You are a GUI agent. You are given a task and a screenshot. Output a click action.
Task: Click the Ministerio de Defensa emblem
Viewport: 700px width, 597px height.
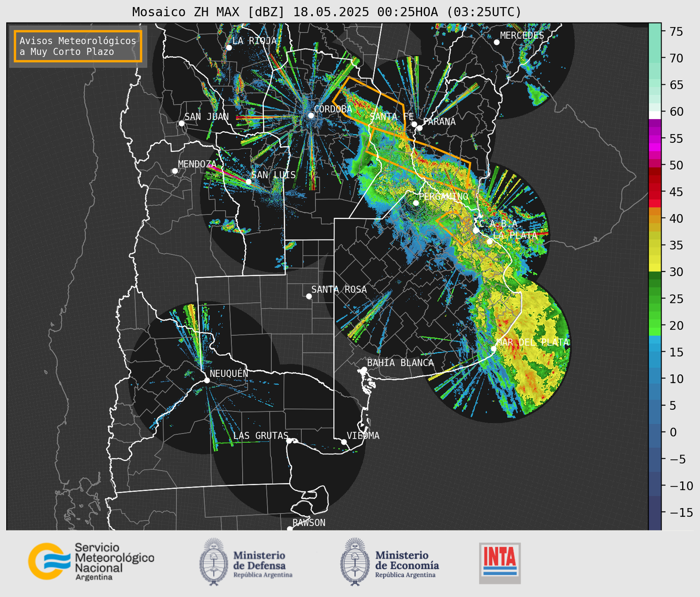(x=214, y=562)
